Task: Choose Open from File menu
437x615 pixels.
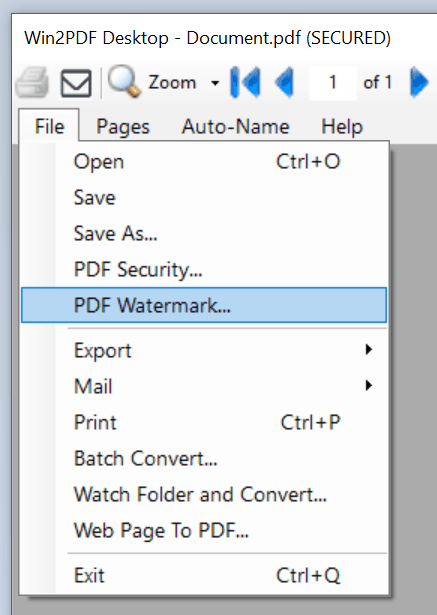Action: [204, 162]
